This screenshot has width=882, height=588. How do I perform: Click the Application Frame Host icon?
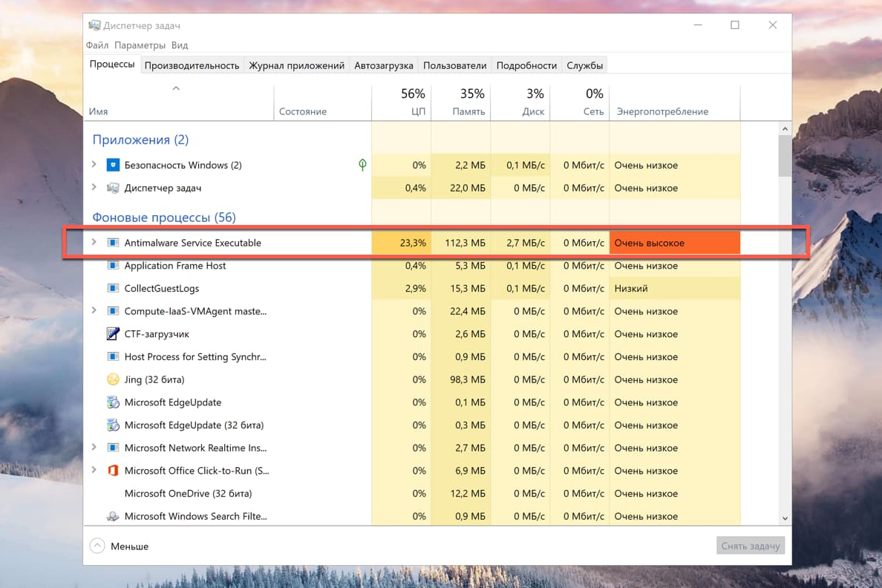click(113, 266)
